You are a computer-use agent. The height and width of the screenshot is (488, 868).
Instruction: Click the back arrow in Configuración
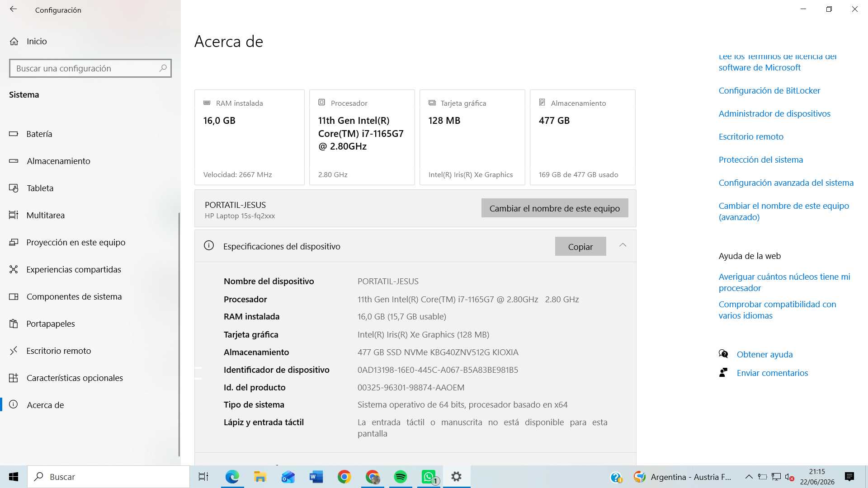[13, 9]
